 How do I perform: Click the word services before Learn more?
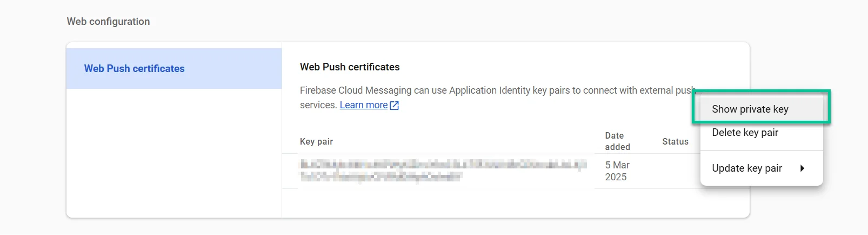[x=318, y=105]
